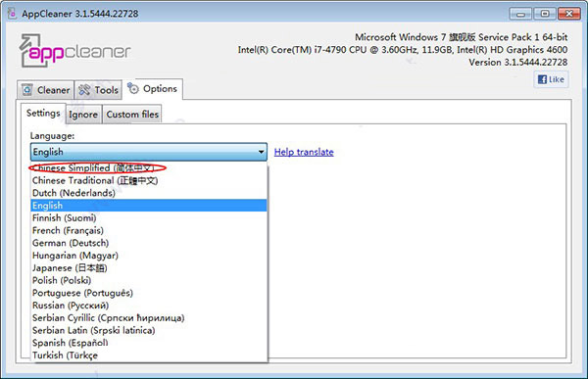This screenshot has height=379, width=588.
Task: Choose Japanese language option
Action: tap(149, 267)
